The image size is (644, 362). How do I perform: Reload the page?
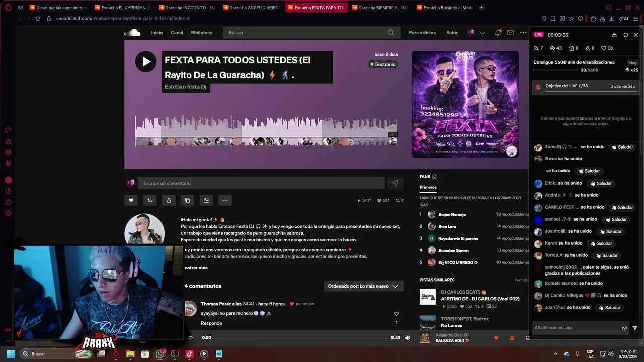(x=38, y=19)
